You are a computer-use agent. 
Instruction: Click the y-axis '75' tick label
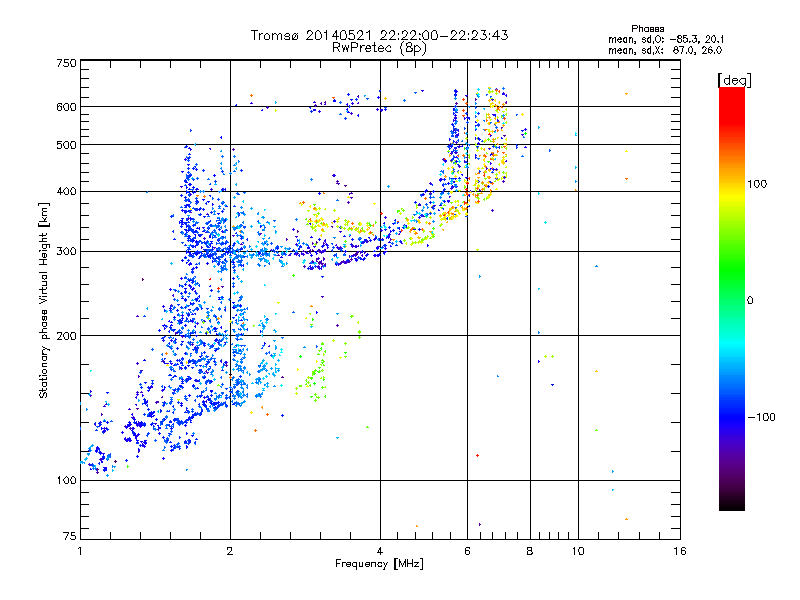(x=69, y=536)
